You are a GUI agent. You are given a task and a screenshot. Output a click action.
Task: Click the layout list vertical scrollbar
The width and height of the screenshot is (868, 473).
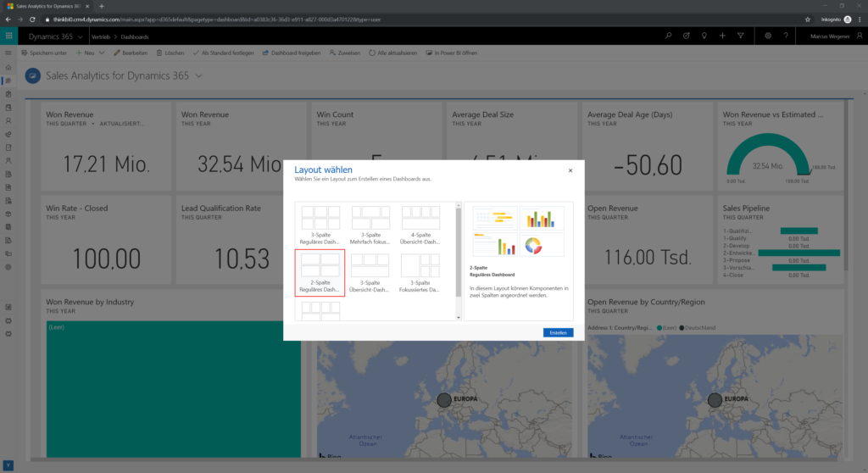tap(459, 254)
